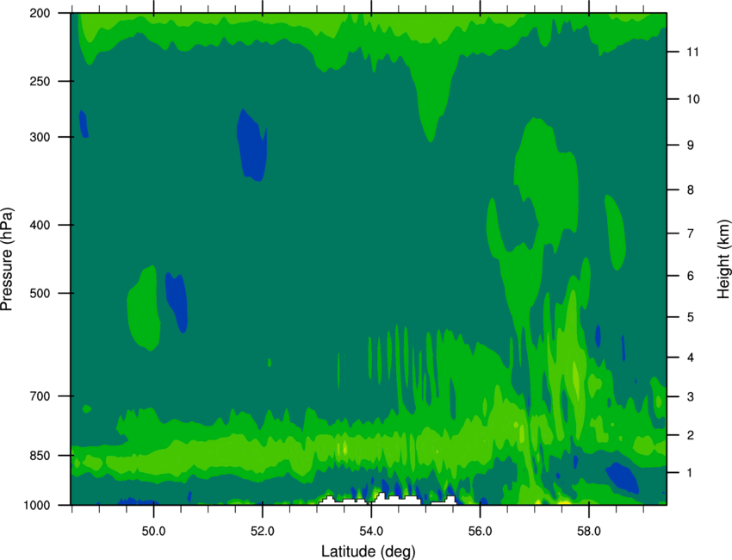Click the pressure tick label '400'
Viewport: 732px width, 560px height.
[x=40, y=225]
